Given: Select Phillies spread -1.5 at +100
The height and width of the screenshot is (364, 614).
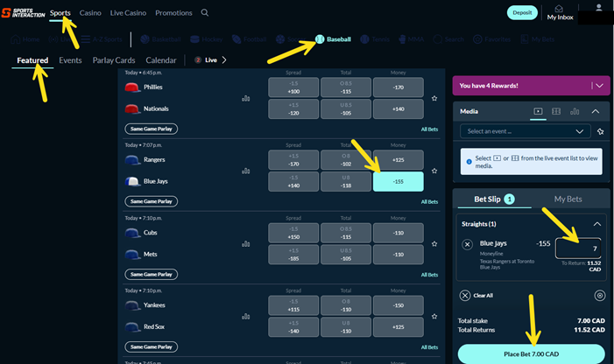Looking at the screenshot, I should tap(293, 87).
